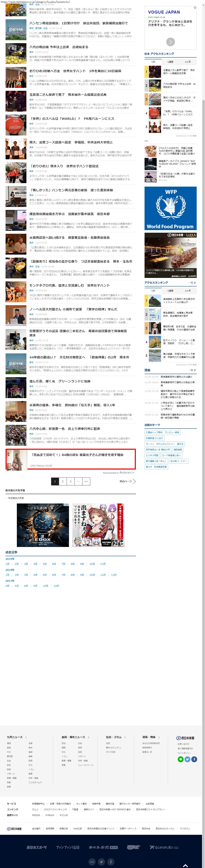This screenshot has width=205, height=868.
Task: Click the Facebook icon in dark bottom bar
Action: [111, 862]
